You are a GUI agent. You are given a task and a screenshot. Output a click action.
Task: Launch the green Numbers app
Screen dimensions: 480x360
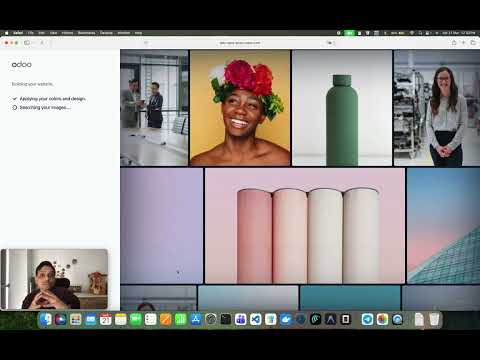(181, 320)
